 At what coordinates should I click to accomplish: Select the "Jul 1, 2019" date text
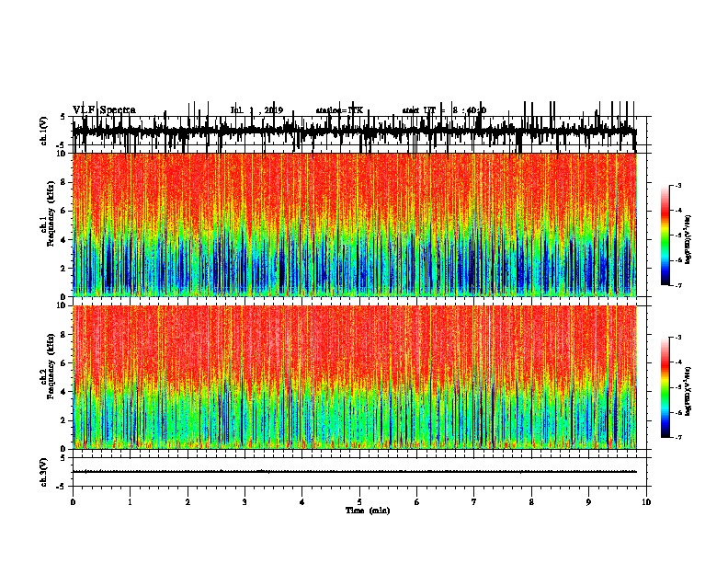point(256,110)
